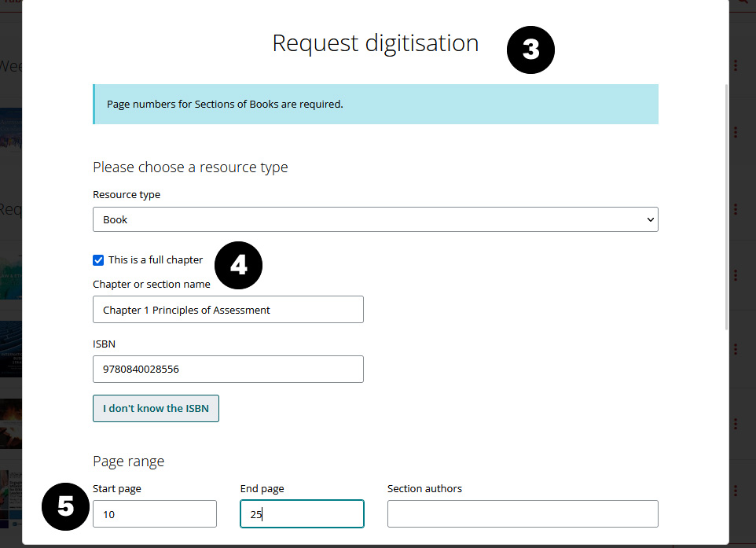Open the three-dot menu beside the topmost background item
756x548 pixels.
[736, 65]
